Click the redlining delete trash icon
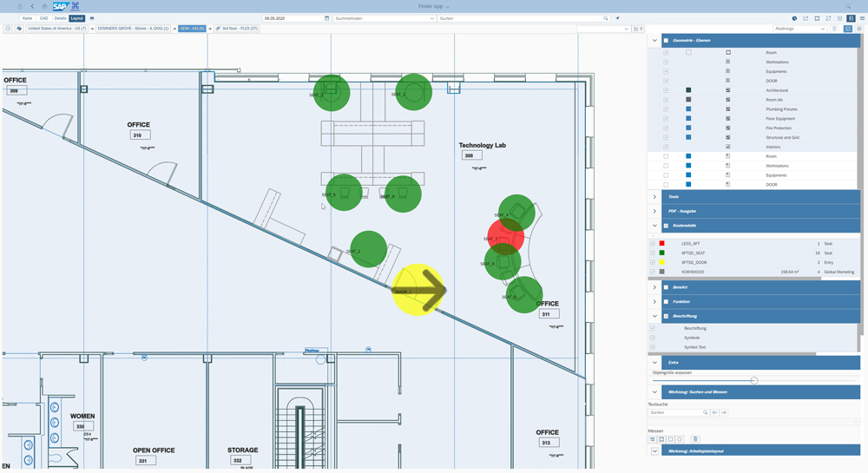The height and width of the screenshot is (473, 868). tap(835, 29)
